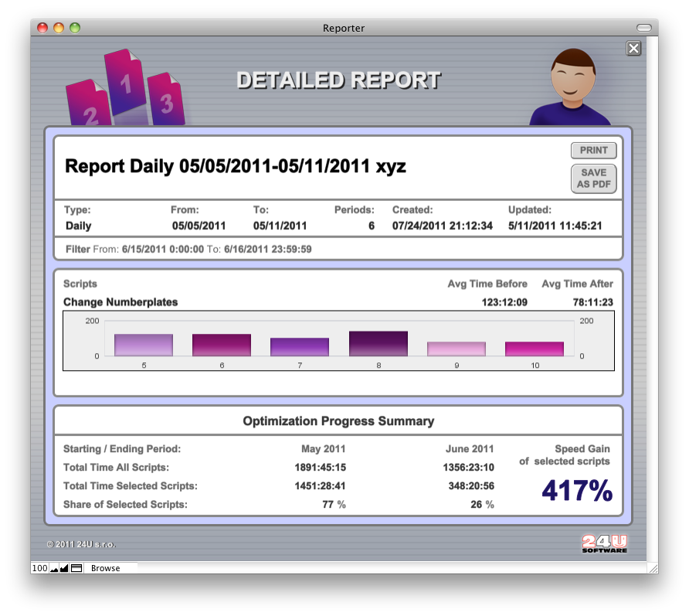Click the zoom level 100 field

[40, 568]
